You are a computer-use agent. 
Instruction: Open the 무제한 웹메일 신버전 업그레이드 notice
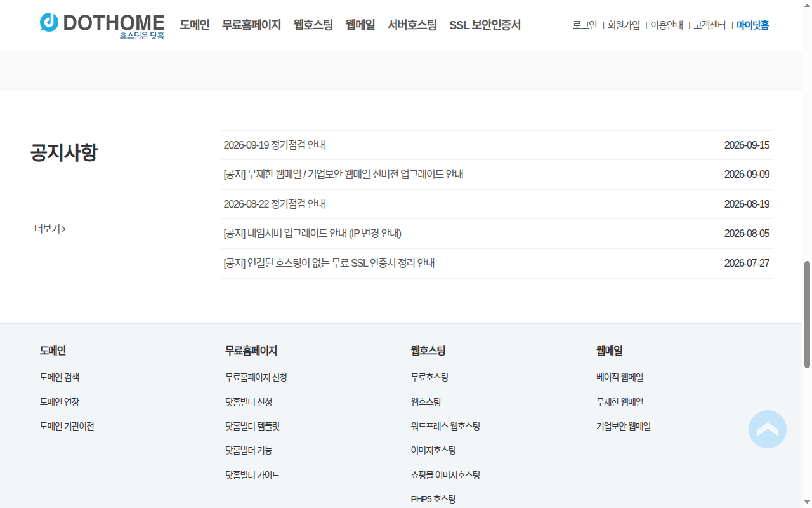click(x=343, y=174)
